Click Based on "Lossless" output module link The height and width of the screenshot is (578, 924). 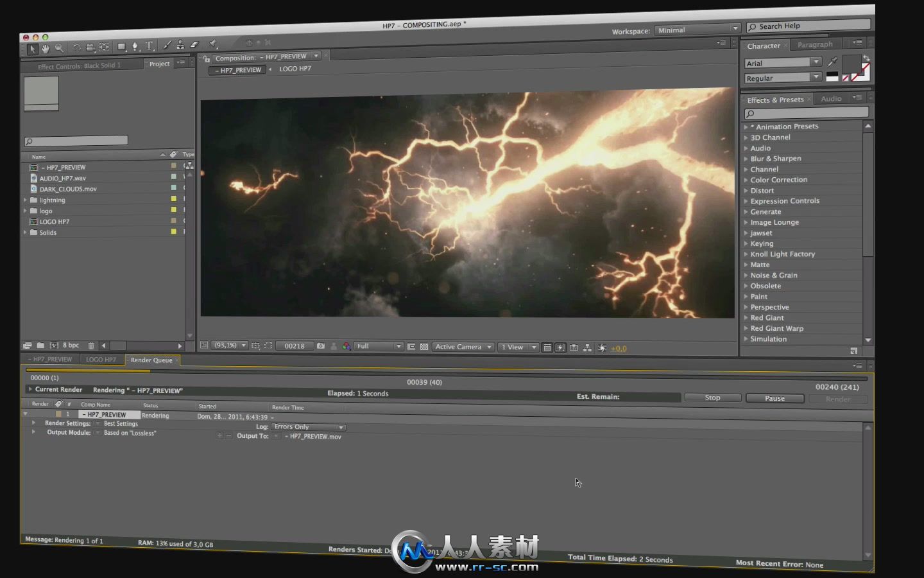(x=130, y=433)
